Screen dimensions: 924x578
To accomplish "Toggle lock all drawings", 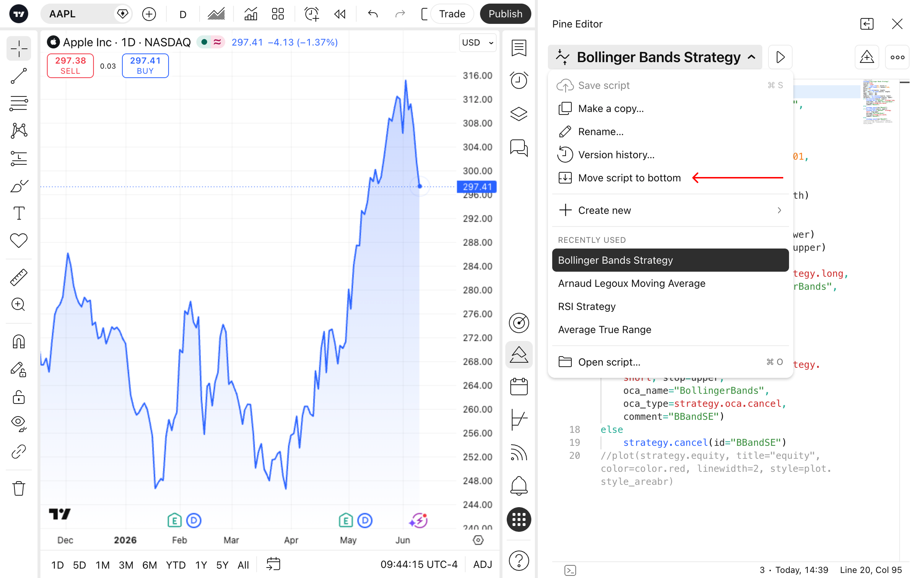I will (x=19, y=397).
